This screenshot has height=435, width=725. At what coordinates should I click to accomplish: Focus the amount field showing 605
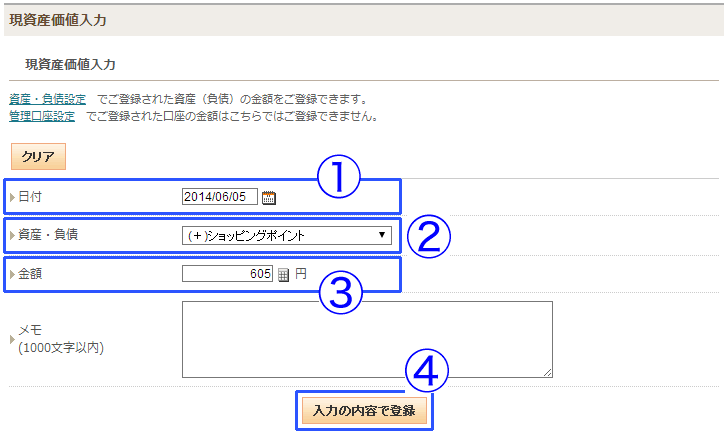tap(227, 273)
